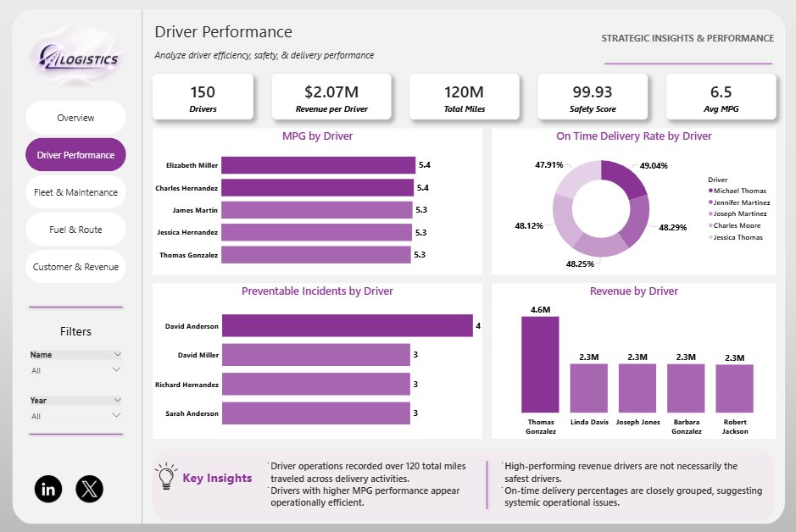This screenshot has width=796, height=532.
Task: Select the 48.25% donut slice
Action: [600, 246]
